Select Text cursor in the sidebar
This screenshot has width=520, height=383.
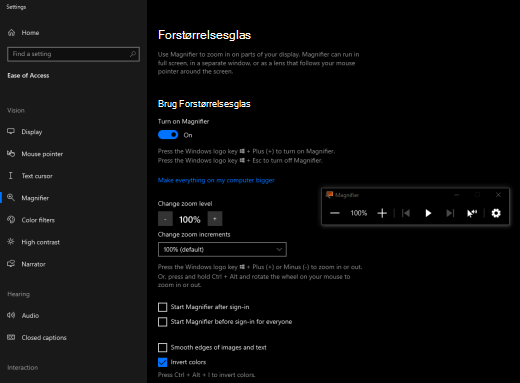(37, 176)
